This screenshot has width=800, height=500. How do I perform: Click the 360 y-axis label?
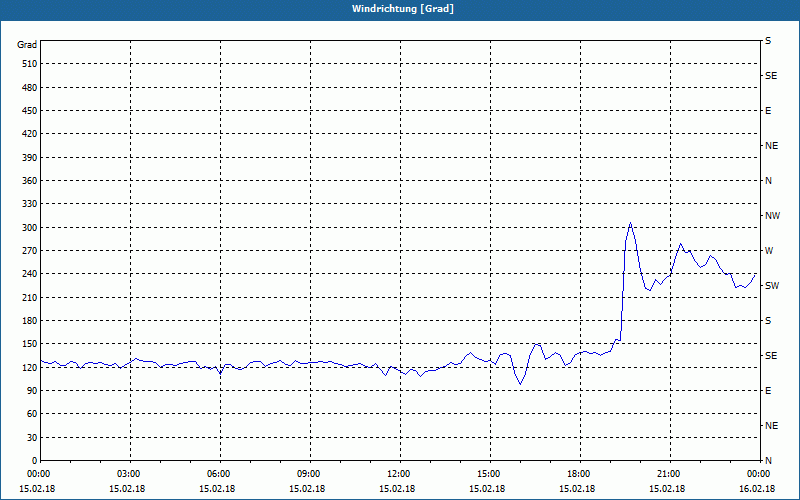click(30, 181)
